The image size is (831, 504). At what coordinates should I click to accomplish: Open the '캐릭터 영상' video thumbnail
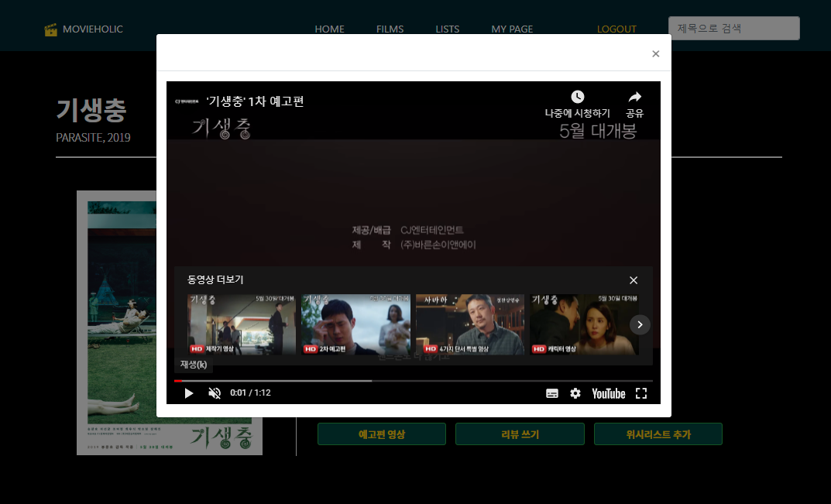tap(584, 324)
